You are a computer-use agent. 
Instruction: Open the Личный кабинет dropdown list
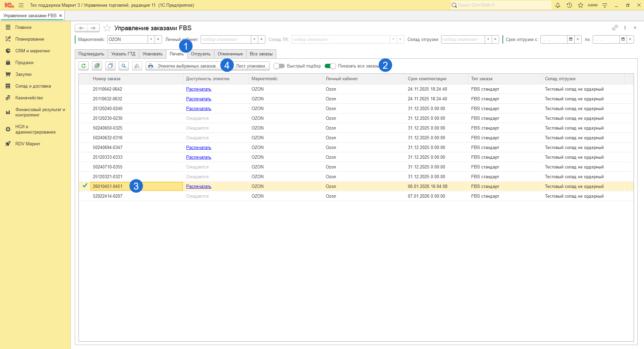(x=255, y=40)
